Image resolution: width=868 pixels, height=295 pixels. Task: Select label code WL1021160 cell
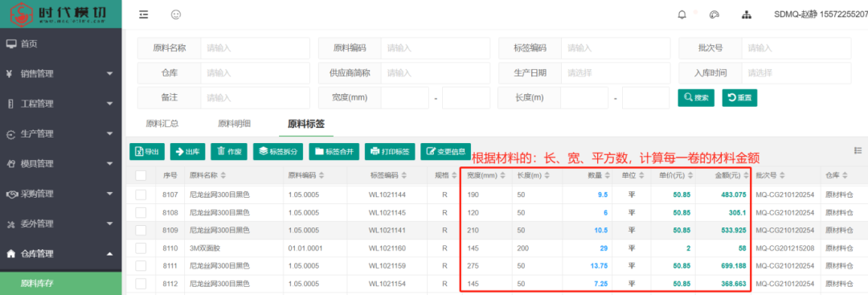pyautogui.click(x=387, y=248)
